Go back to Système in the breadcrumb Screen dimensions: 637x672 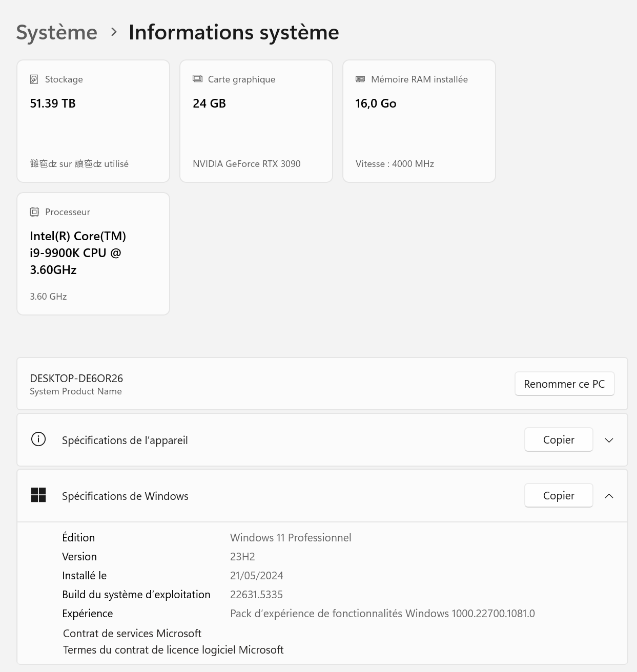(57, 32)
